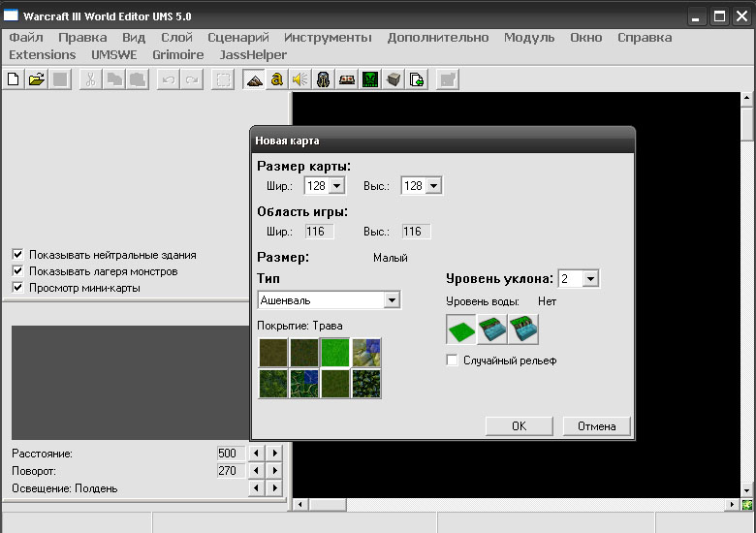Open the map height Выс. dropdown
This screenshot has width=756, height=533.
pos(433,185)
